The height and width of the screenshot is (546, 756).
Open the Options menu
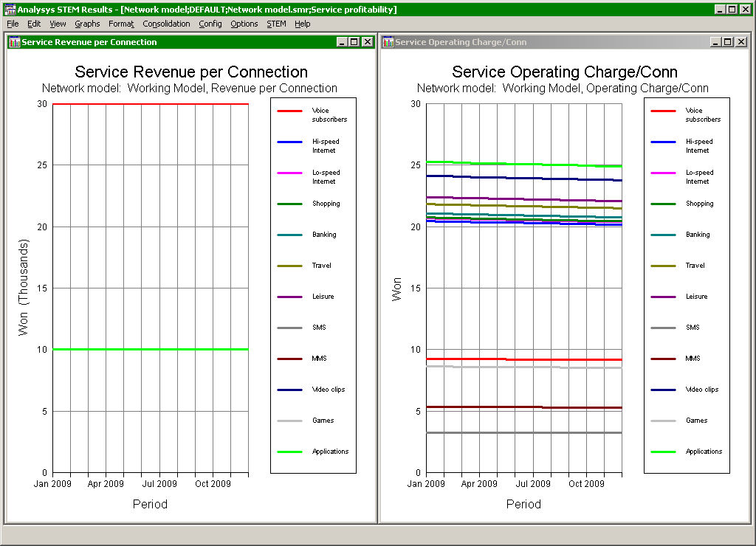pos(244,24)
